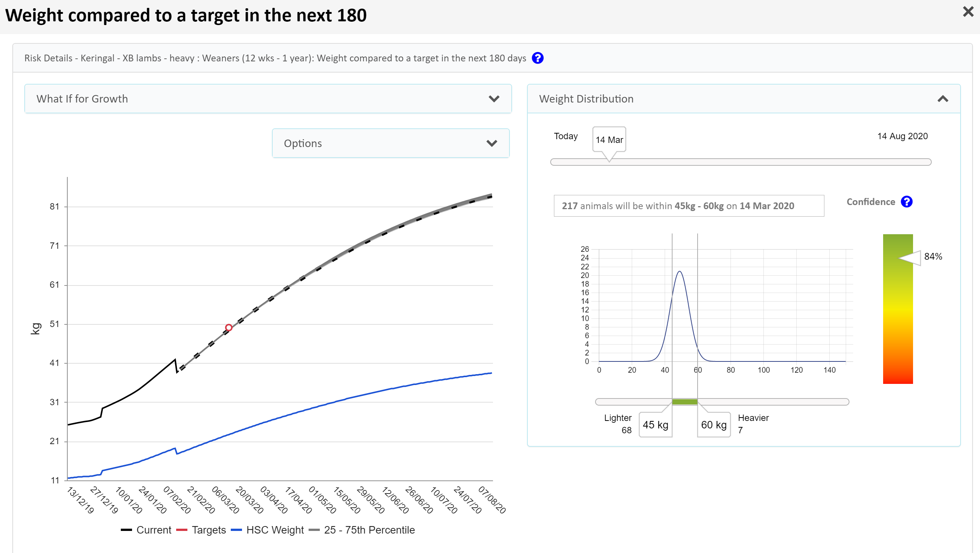This screenshot has height=553, width=980.
Task: Click the green selected weight range bar
Action: [x=685, y=402]
